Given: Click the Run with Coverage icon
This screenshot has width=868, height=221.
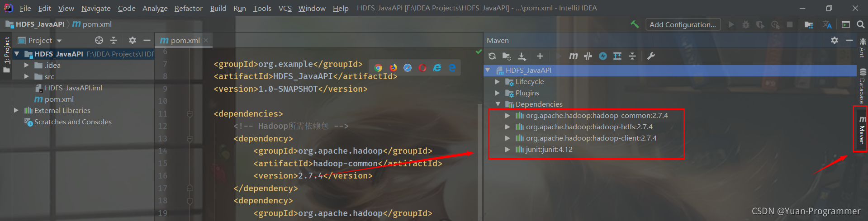Looking at the screenshot, I should tap(760, 24).
